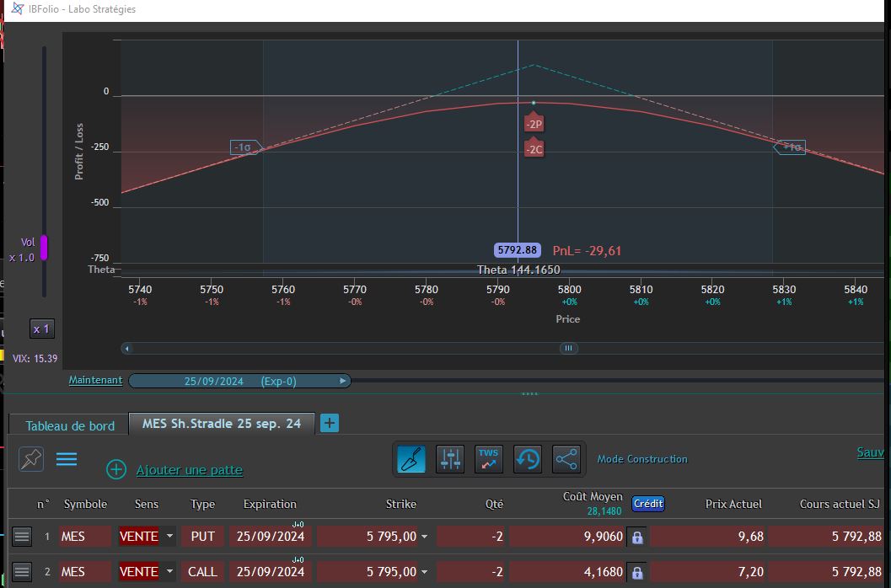Click the pushpin icon
The width and height of the screenshot is (891, 588).
tap(31, 459)
